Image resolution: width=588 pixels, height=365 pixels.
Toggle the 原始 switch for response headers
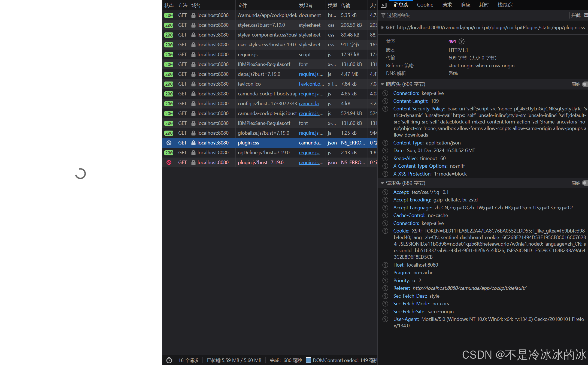point(585,84)
